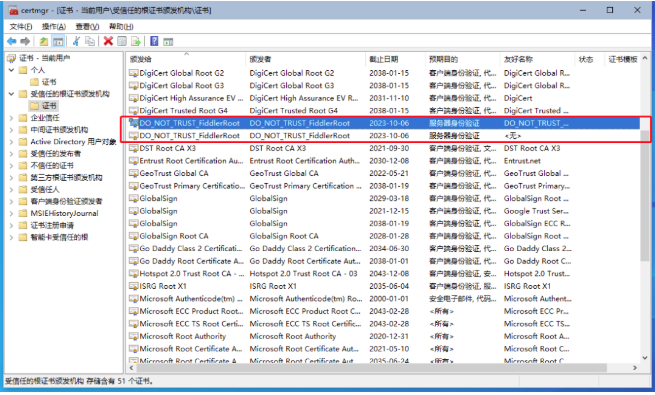Click the Properties toolbar icon

click(x=122, y=41)
